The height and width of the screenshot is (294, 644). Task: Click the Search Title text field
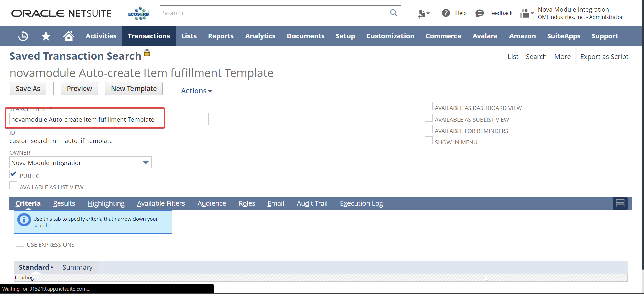[109, 119]
